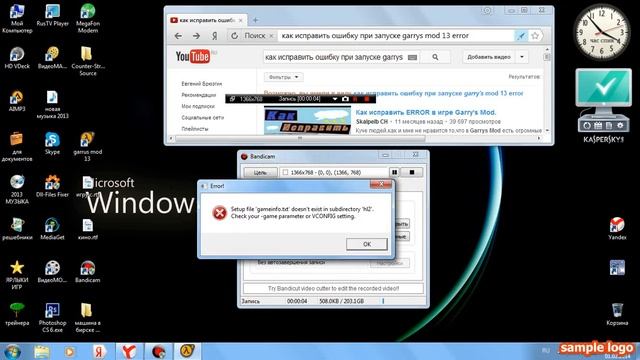Launch garrus mod 13 shortcut
640x360 pixels.
(x=87, y=147)
